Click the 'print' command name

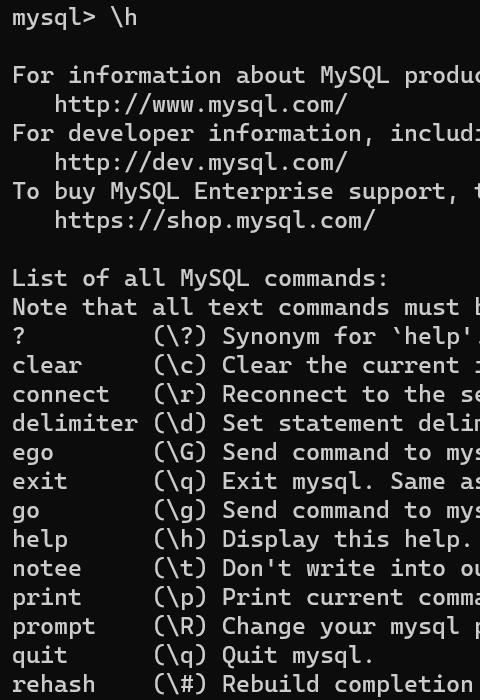[x=47, y=598]
